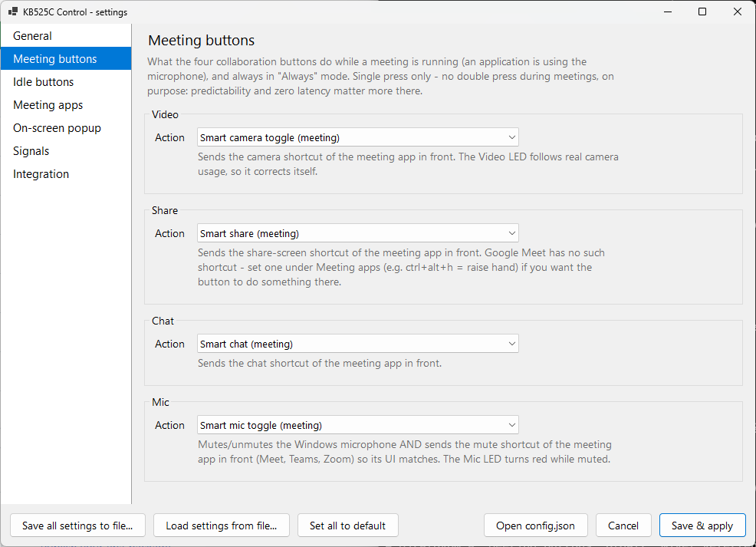This screenshot has width=756, height=547.
Task: Open the Meeting apps page
Action: [x=66, y=104]
